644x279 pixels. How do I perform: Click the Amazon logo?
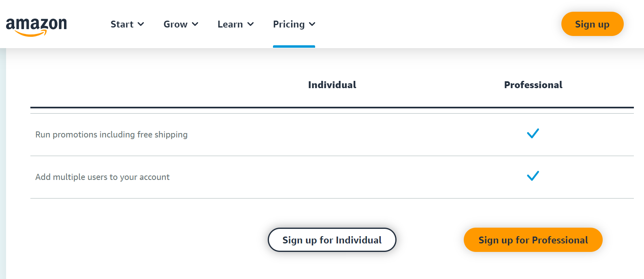tap(36, 25)
